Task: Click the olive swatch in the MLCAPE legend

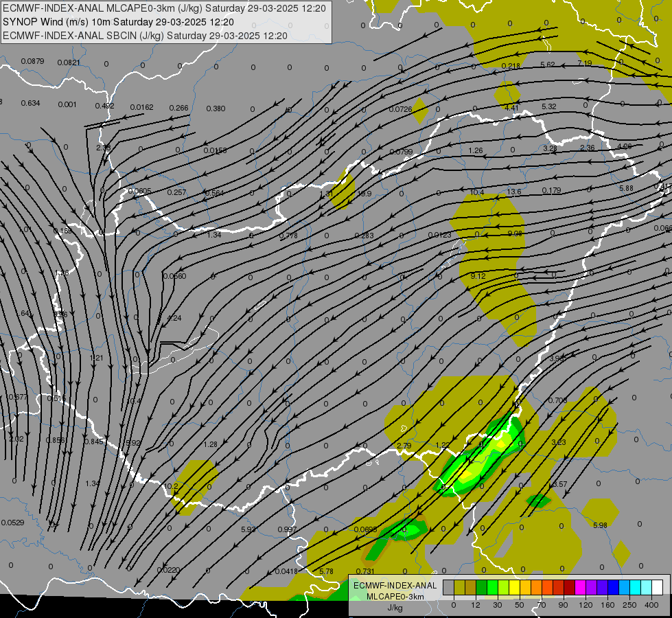Action: coord(459,588)
